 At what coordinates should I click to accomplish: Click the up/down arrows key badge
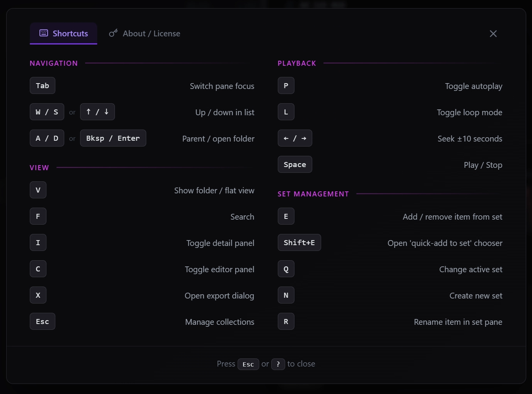[97, 112]
